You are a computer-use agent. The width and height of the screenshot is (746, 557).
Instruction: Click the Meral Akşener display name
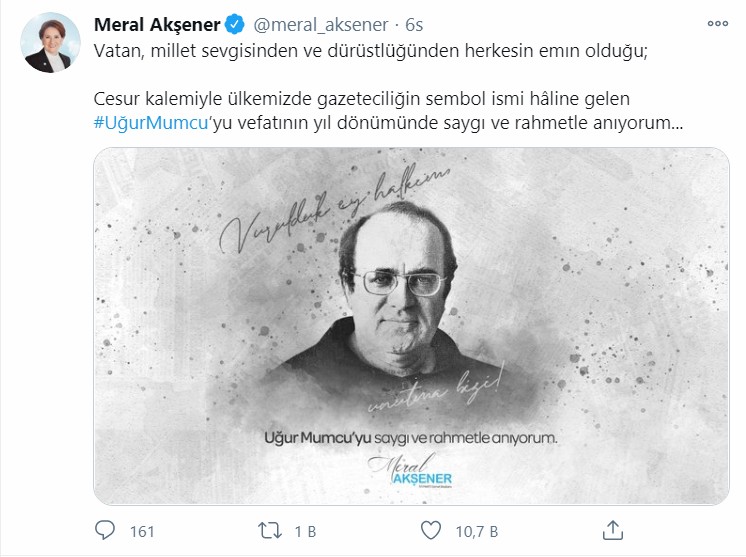point(157,25)
